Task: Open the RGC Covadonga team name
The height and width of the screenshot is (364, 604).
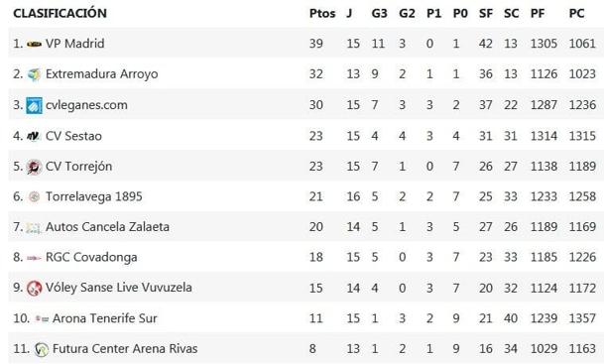Action: (x=91, y=257)
